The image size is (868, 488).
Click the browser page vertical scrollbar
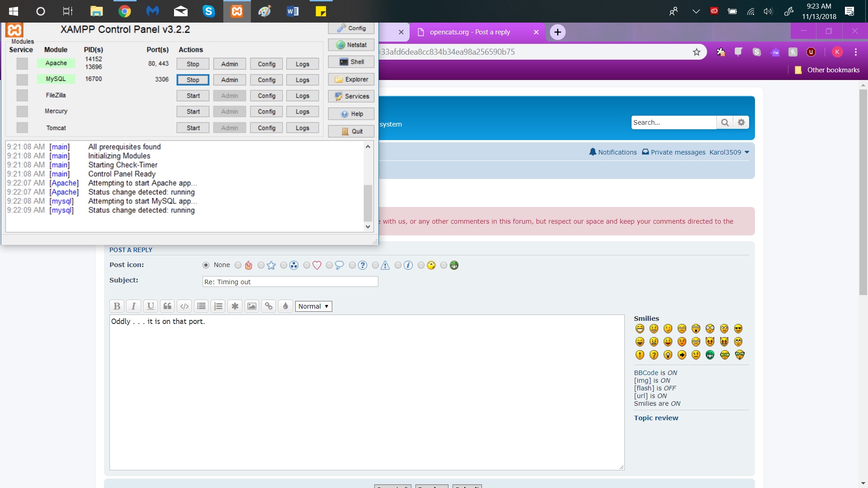[863, 192]
